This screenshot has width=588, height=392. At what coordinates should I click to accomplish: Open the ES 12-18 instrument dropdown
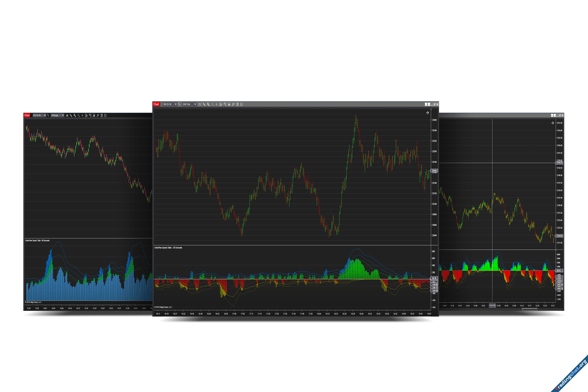[45, 115]
